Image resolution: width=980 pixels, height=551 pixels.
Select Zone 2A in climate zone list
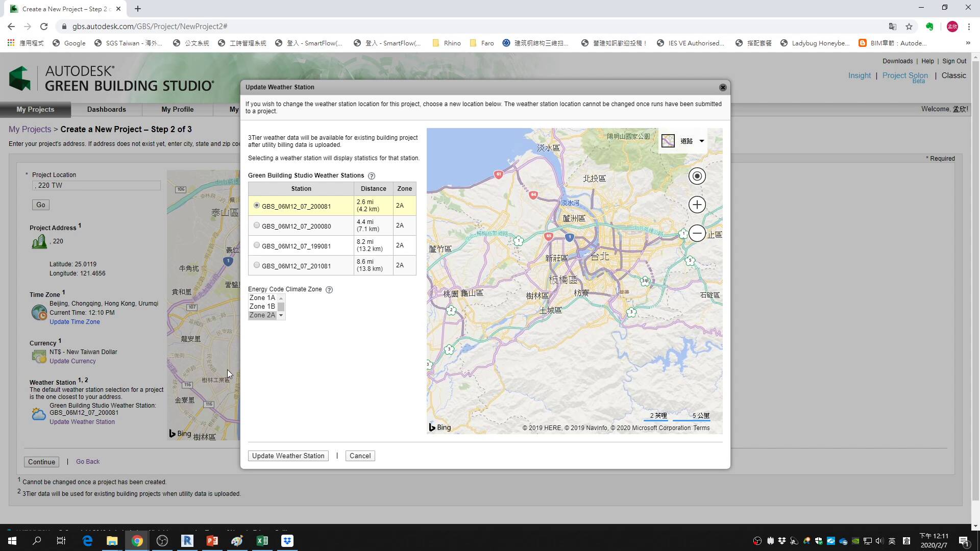point(262,315)
